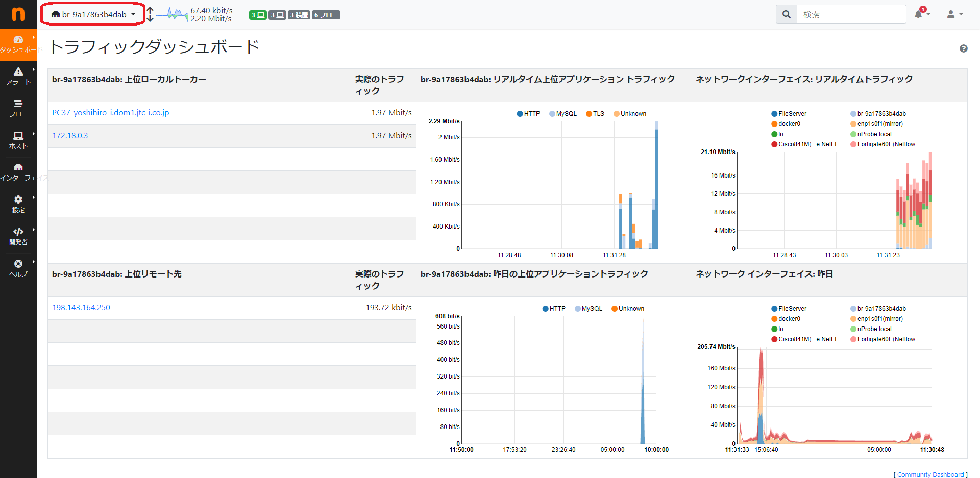
Task: Open the Community Dashboard link
Action: coord(930,474)
